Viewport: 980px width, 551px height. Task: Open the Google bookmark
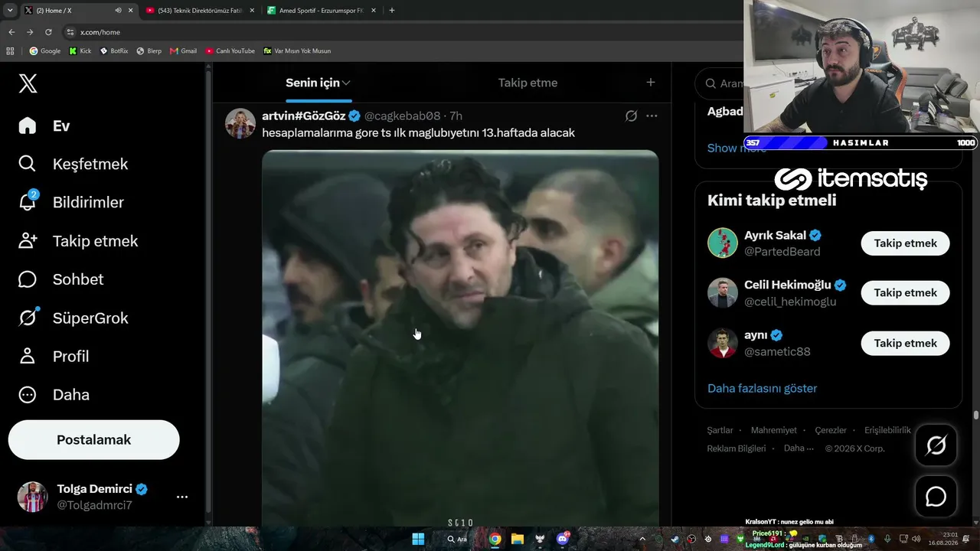[x=44, y=51]
